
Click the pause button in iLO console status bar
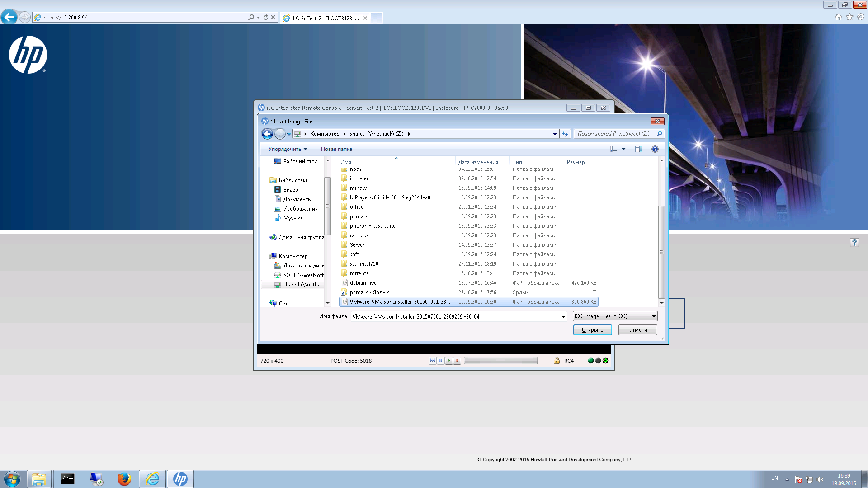(x=441, y=361)
